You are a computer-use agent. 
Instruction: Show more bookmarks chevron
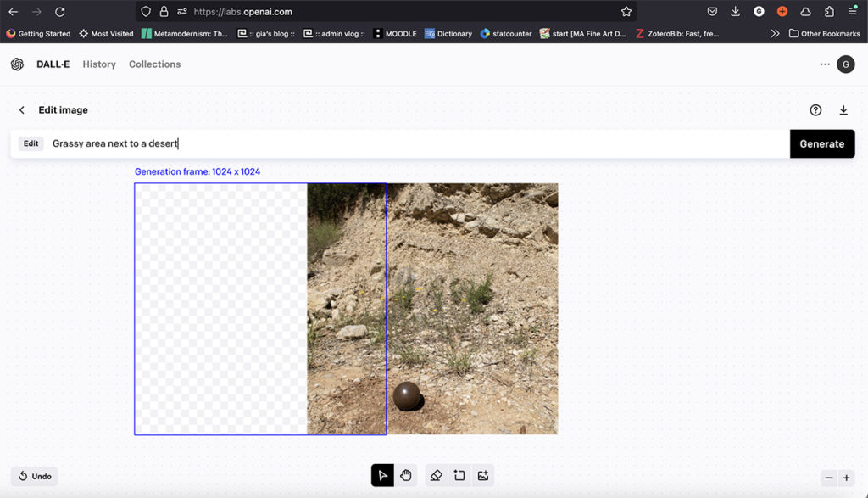click(x=775, y=34)
